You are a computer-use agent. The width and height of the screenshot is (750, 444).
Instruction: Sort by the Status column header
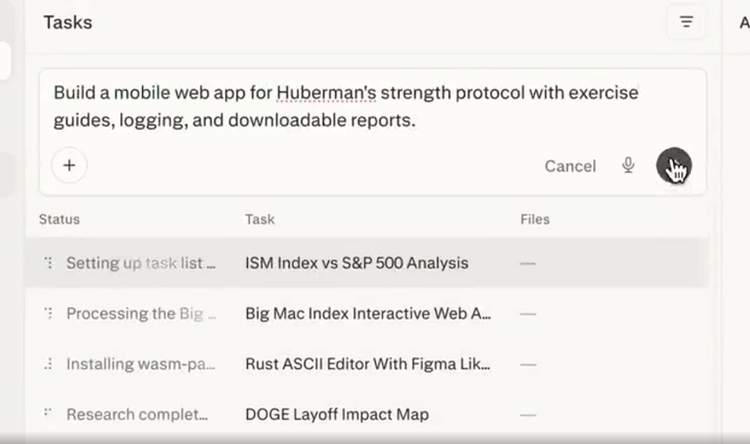coord(59,219)
